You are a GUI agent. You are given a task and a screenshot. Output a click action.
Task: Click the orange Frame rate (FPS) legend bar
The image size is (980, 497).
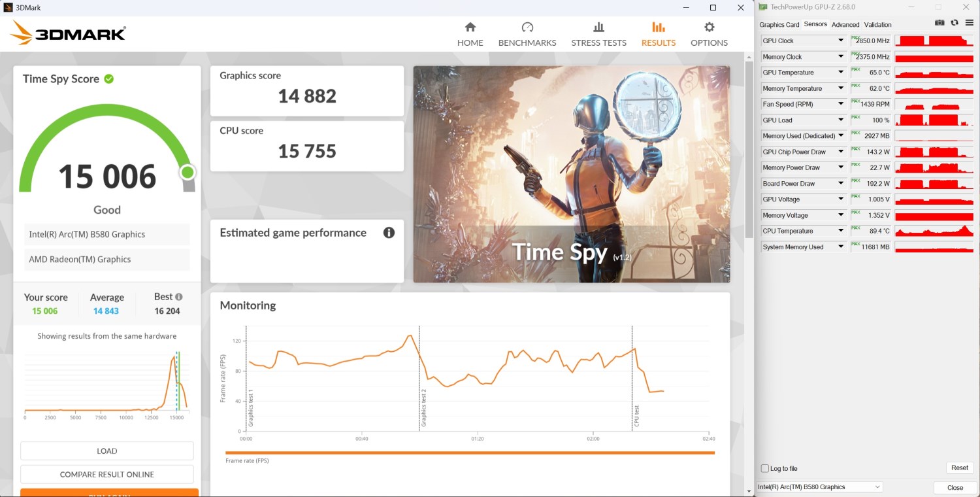(470, 453)
